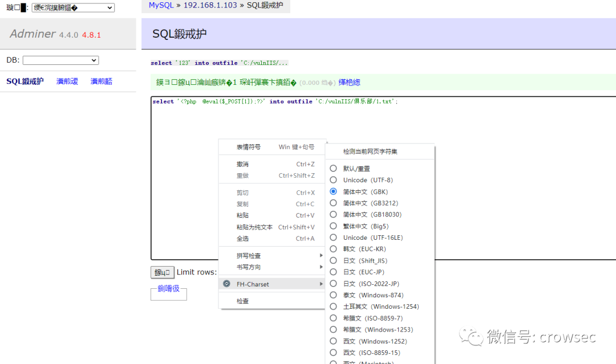Open the DB selection dropdown
The width and height of the screenshot is (616, 364).
coord(60,60)
